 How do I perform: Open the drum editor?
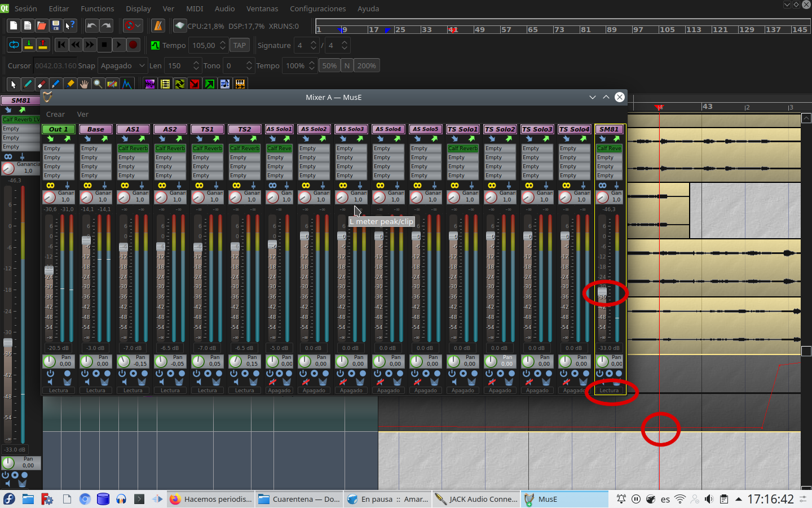pyautogui.click(x=240, y=84)
